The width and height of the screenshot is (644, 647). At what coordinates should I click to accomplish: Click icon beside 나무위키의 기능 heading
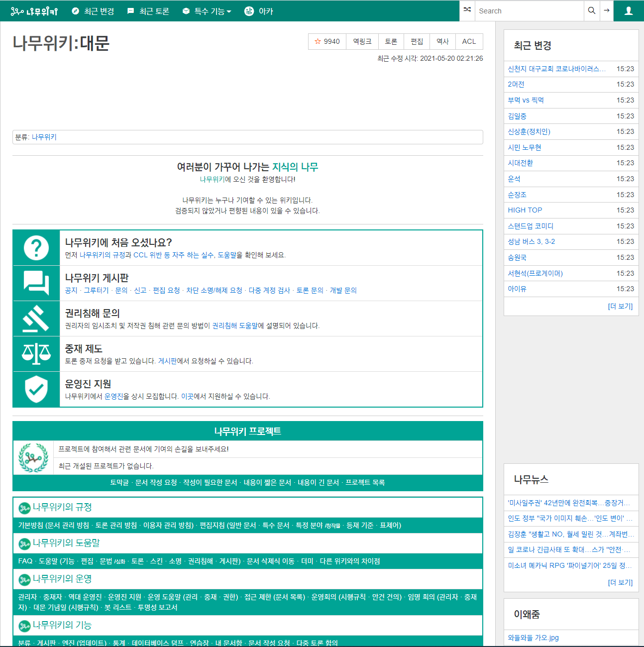pyautogui.click(x=24, y=626)
